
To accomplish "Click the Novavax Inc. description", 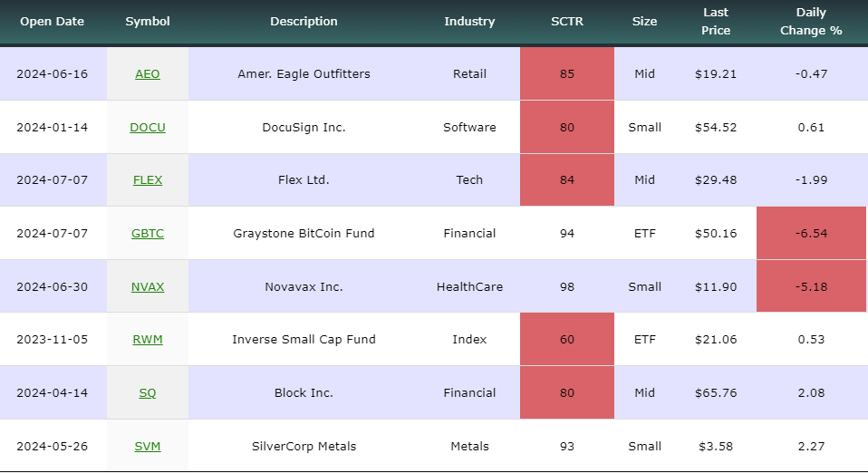I will tap(304, 286).
